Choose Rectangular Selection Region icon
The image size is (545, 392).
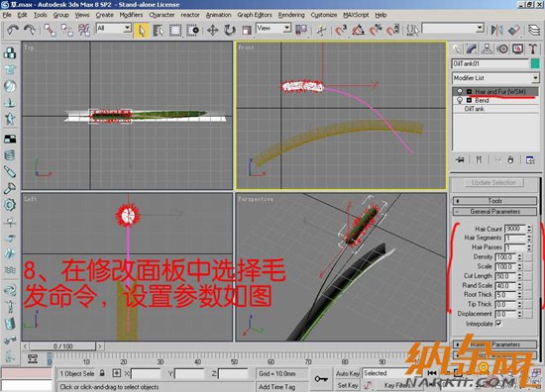pyautogui.click(x=175, y=31)
